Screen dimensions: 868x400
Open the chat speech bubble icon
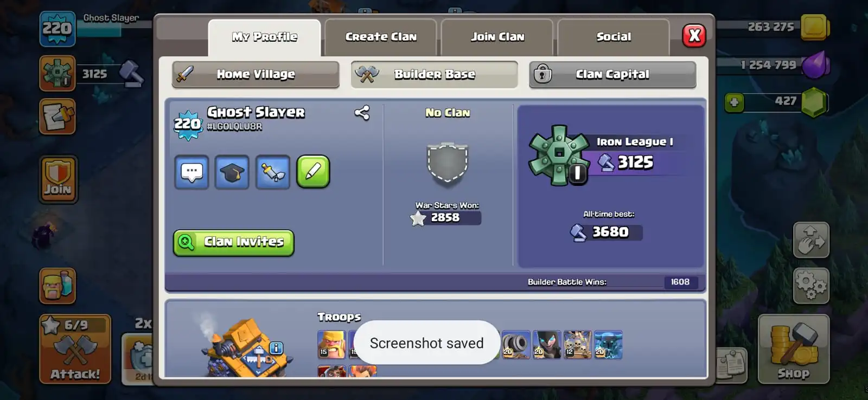pos(192,172)
